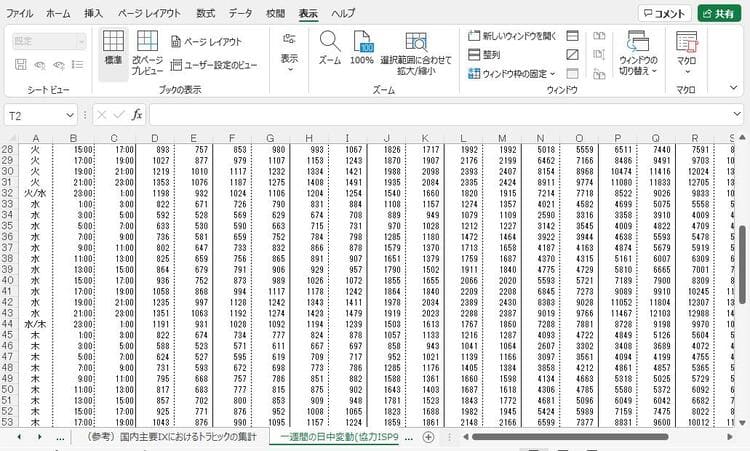This screenshot has height=451, width=750.
Task: Select column header D
Action: (x=154, y=138)
